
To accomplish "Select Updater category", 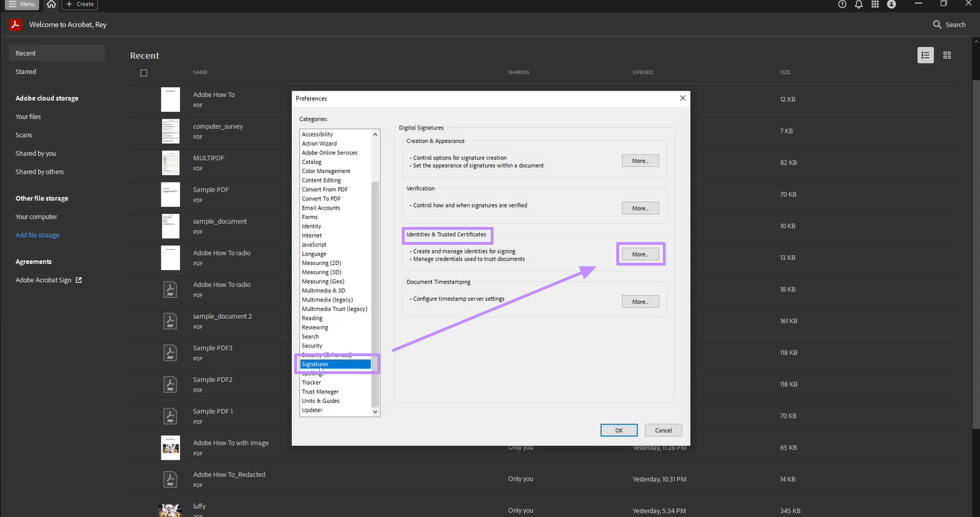I will pyautogui.click(x=312, y=410).
